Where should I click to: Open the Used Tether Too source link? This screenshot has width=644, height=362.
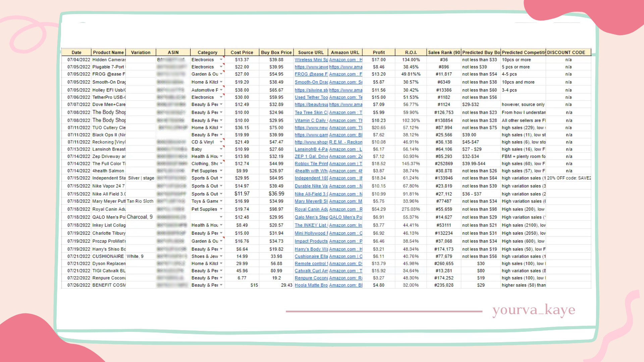pos(311,97)
